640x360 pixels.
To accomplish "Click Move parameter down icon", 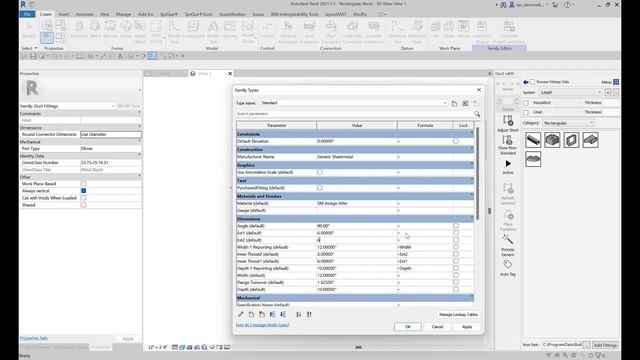I will coord(283,314).
